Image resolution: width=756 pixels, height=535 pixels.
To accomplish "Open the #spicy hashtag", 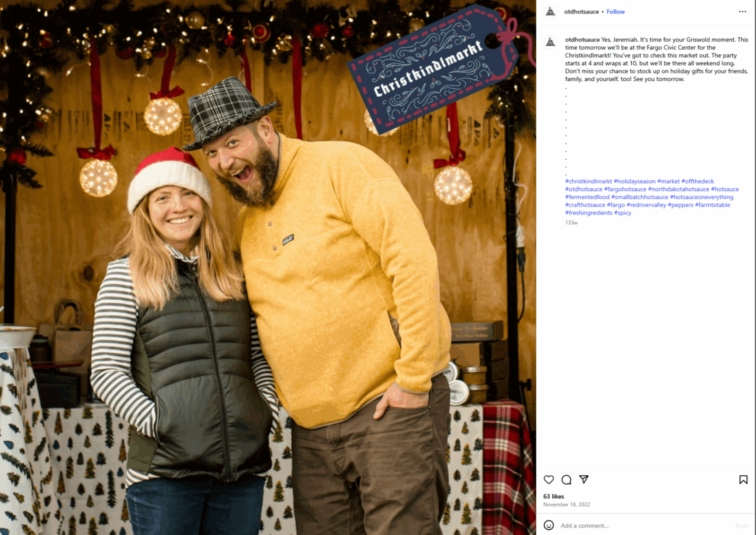I will point(622,213).
